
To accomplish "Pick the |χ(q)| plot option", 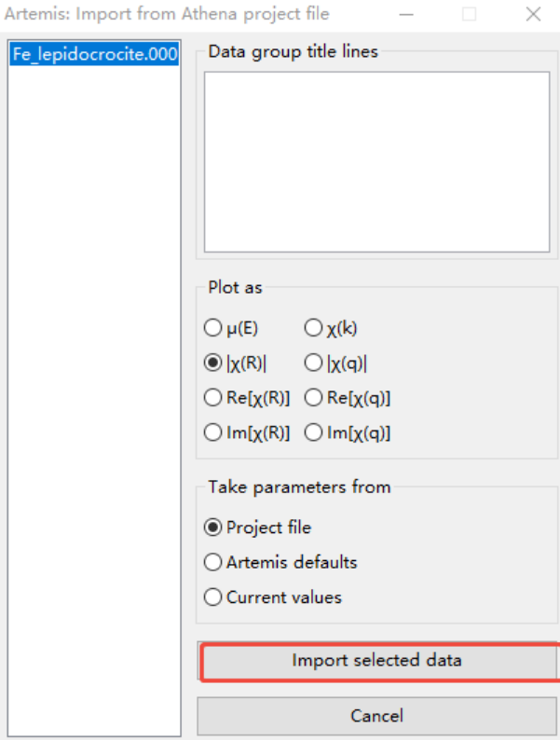I will point(314,363).
